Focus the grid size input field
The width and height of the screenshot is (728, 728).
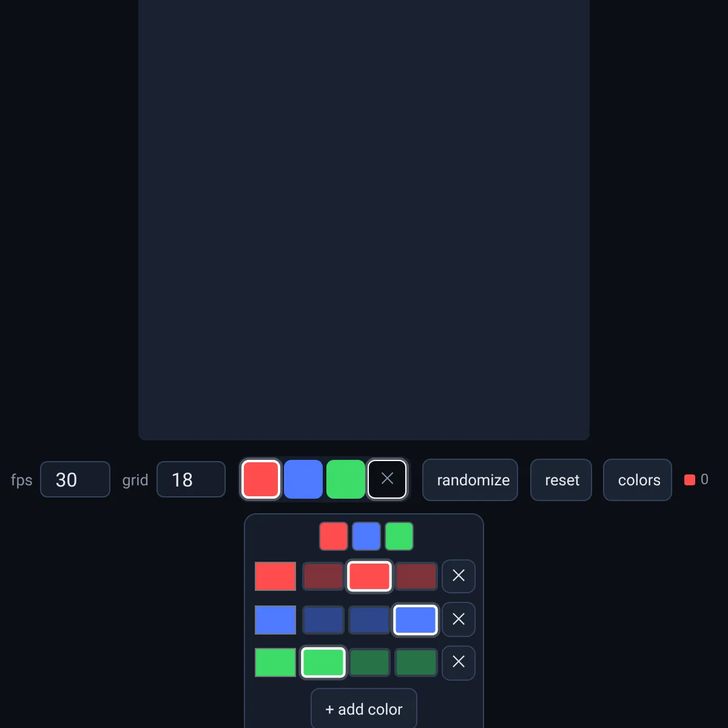click(x=191, y=479)
